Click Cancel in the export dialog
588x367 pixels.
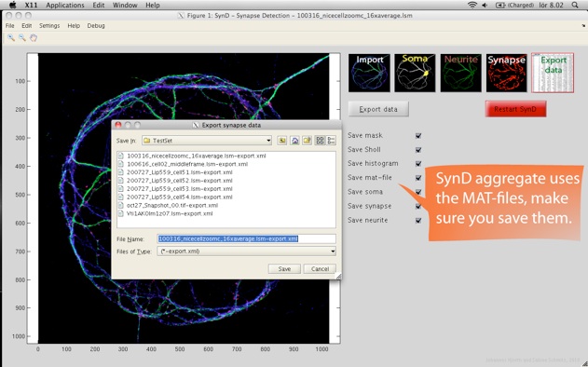[x=320, y=269]
